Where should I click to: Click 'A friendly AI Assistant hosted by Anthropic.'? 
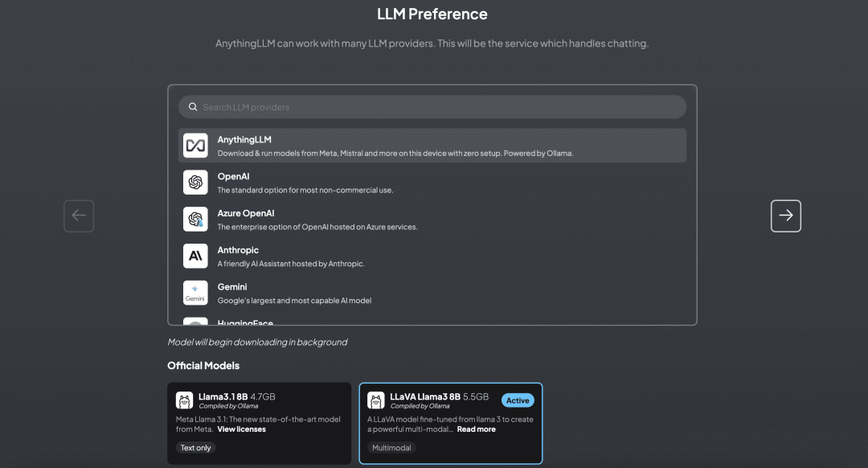(291, 264)
